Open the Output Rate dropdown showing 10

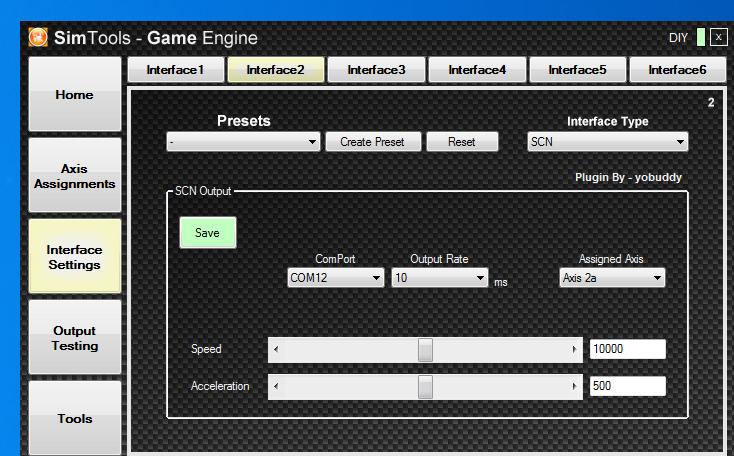[440, 278]
